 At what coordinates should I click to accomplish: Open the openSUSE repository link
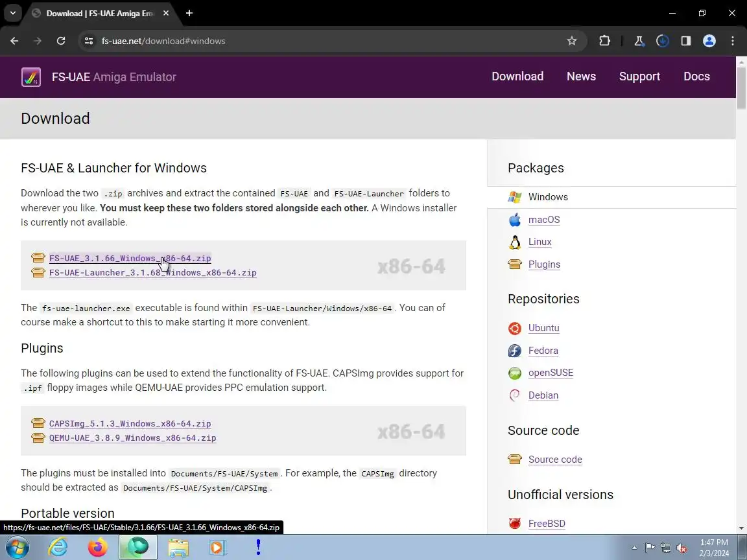click(551, 373)
